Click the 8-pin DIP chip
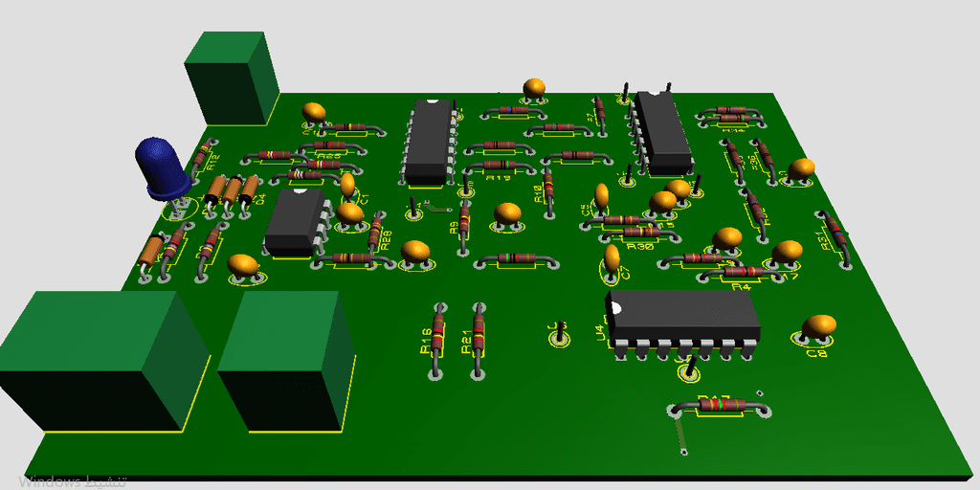 [298, 223]
